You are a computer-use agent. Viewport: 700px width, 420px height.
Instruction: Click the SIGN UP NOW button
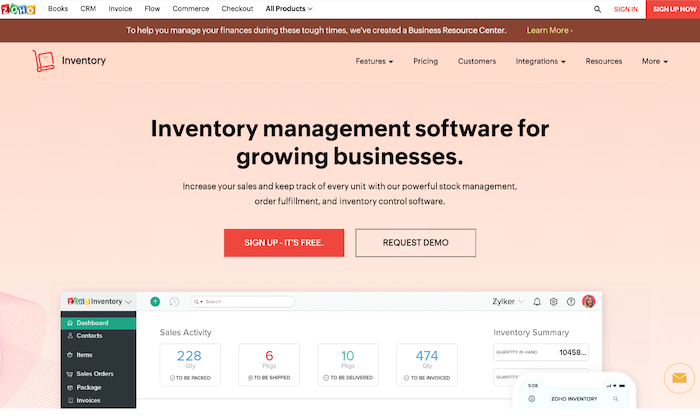pyautogui.click(x=673, y=9)
